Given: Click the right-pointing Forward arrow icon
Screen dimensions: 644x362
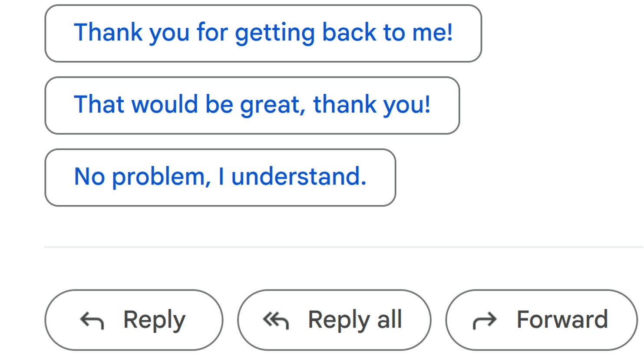Looking at the screenshot, I should (x=484, y=321).
